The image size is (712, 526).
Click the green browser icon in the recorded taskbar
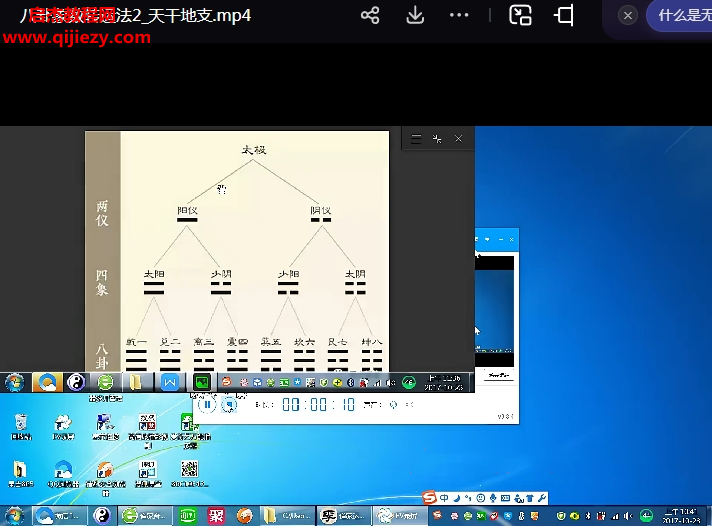pyautogui.click(x=105, y=382)
